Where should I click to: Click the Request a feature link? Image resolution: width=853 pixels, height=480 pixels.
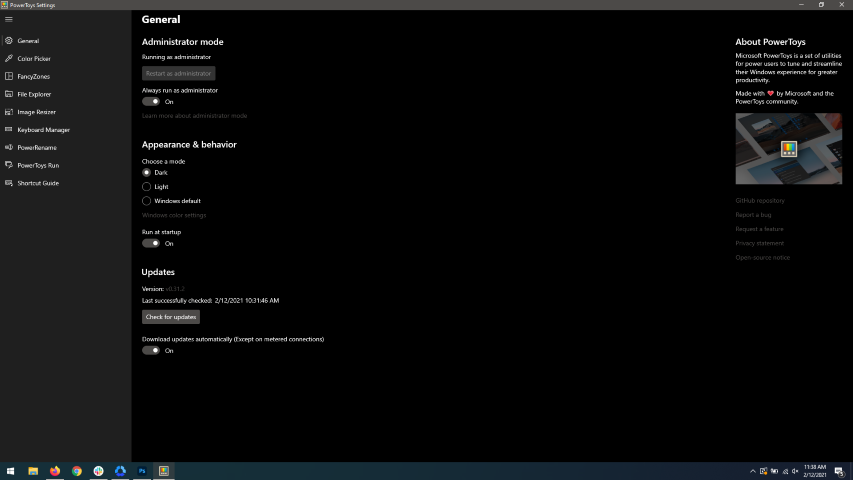click(759, 229)
